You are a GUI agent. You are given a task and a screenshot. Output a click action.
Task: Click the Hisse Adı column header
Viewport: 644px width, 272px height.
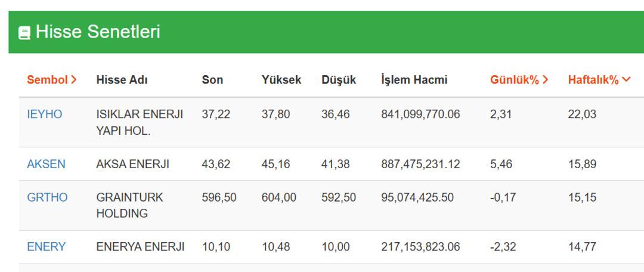[x=122, y=80]
